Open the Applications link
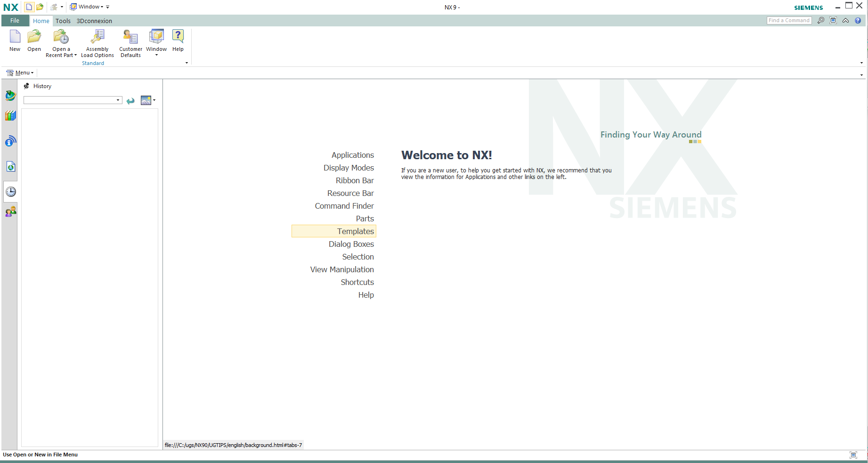 tap(352, 155)
